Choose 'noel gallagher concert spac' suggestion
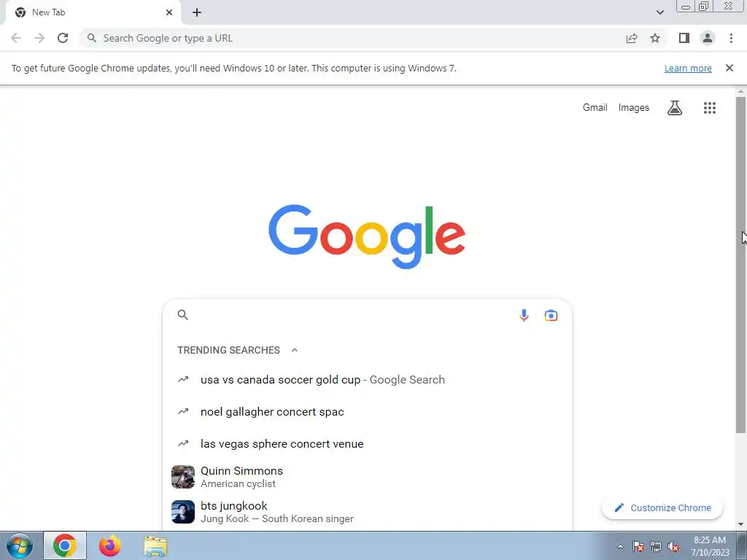The height and width of the screenshot is (560, 747). 367,412
